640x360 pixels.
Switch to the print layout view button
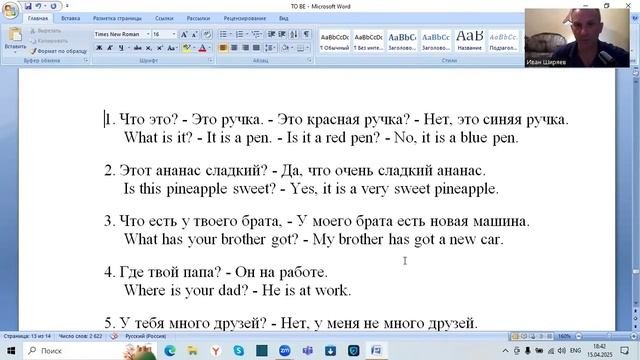[x=515, y=336]
